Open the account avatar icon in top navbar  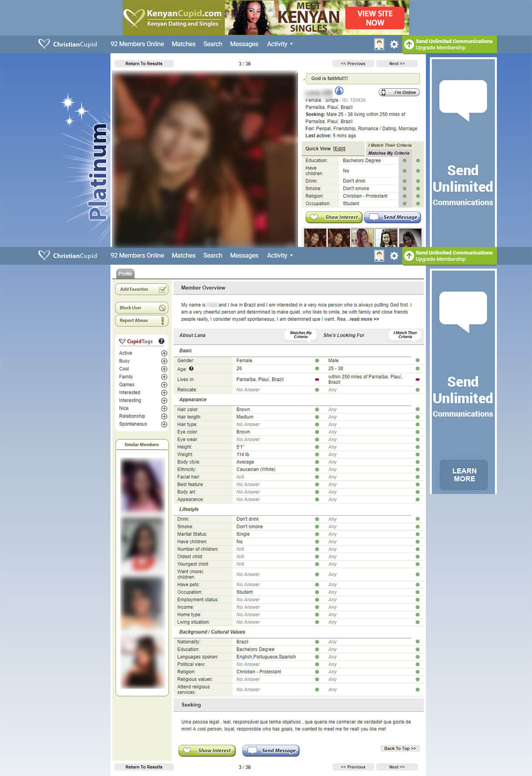(379, 44)
